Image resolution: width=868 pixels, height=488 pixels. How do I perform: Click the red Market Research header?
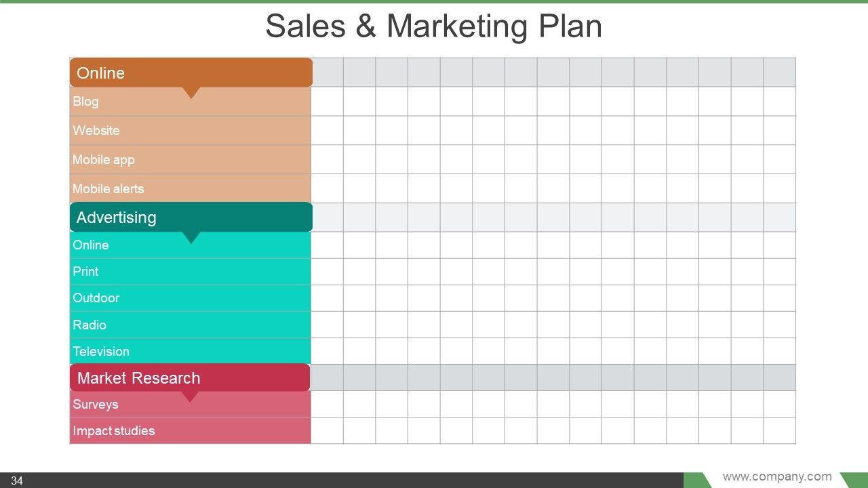[189, 378]
